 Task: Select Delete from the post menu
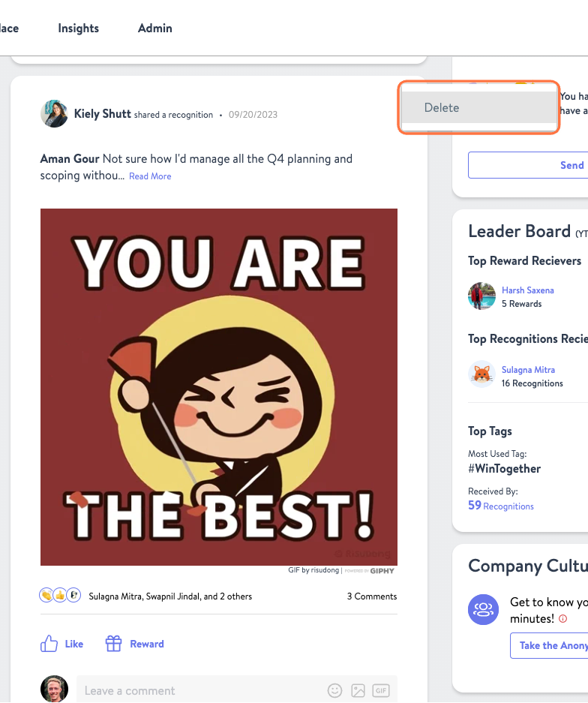click(x=478, y=107)
